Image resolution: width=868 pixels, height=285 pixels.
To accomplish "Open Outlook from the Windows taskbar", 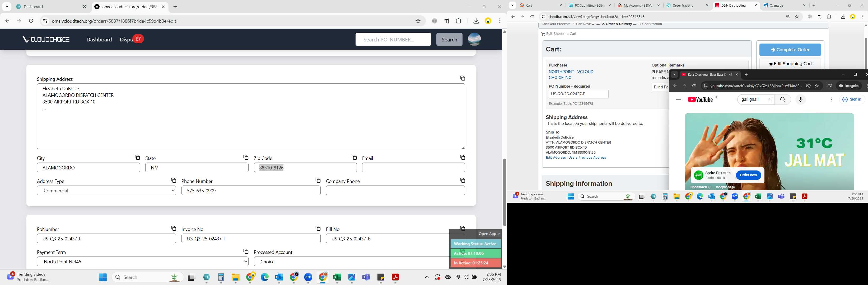I will point(279,277).
